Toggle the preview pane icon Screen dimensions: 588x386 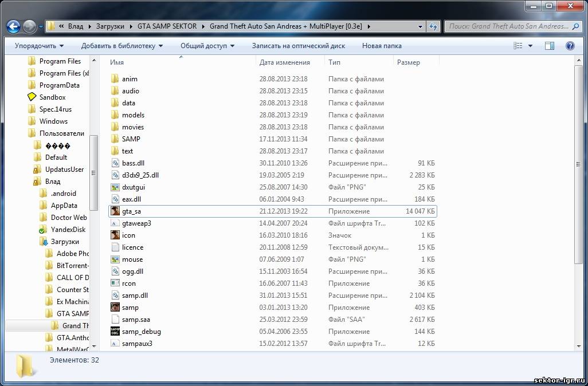(x=550, y=46)
